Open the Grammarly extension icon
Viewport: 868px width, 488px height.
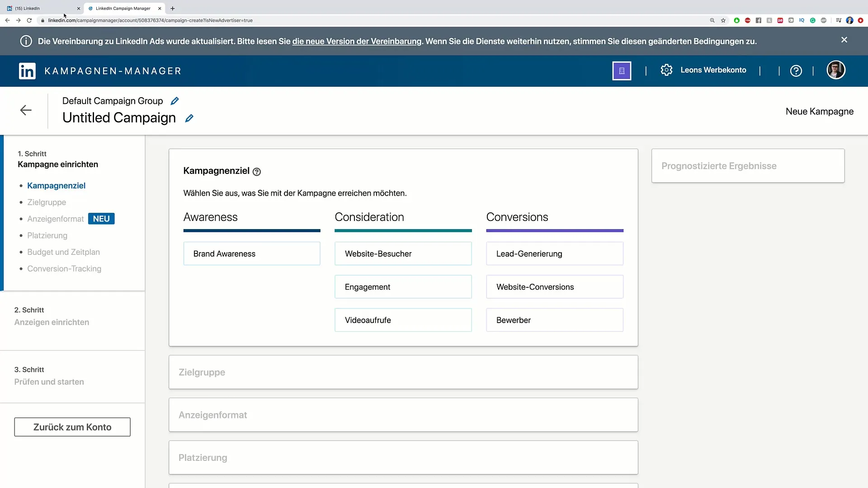click(x=813, y=20)
